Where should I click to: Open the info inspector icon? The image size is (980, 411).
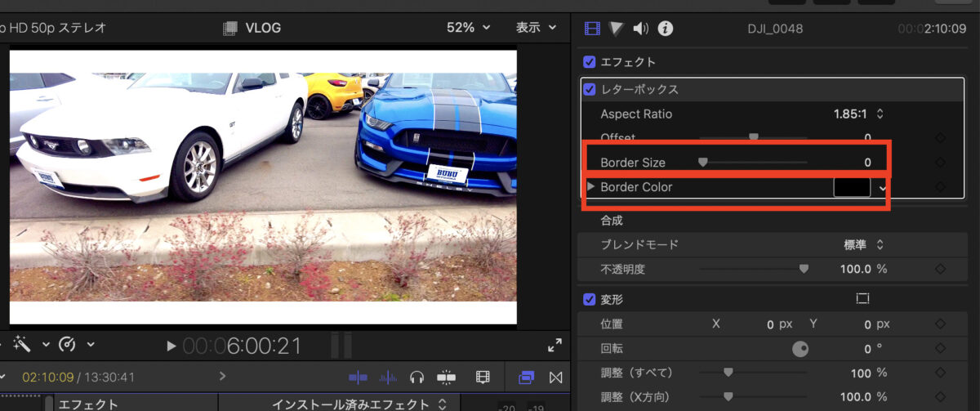tap(666, 29)
